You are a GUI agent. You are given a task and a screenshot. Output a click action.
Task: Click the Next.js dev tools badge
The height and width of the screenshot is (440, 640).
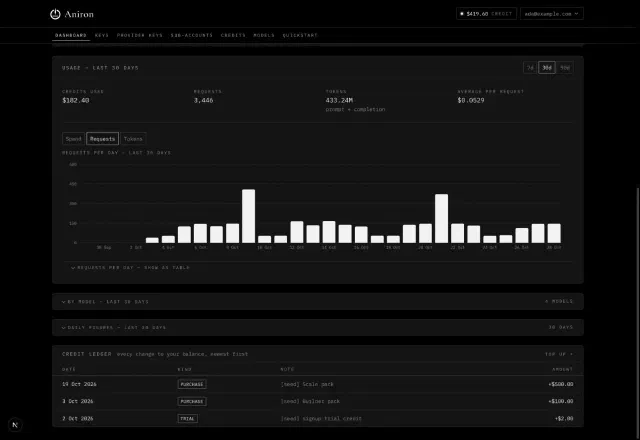[x=15, y=425]
